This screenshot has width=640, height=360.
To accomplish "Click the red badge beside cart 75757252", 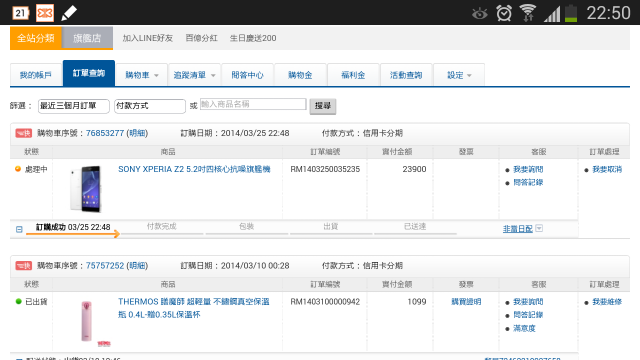I will (23, 266).
